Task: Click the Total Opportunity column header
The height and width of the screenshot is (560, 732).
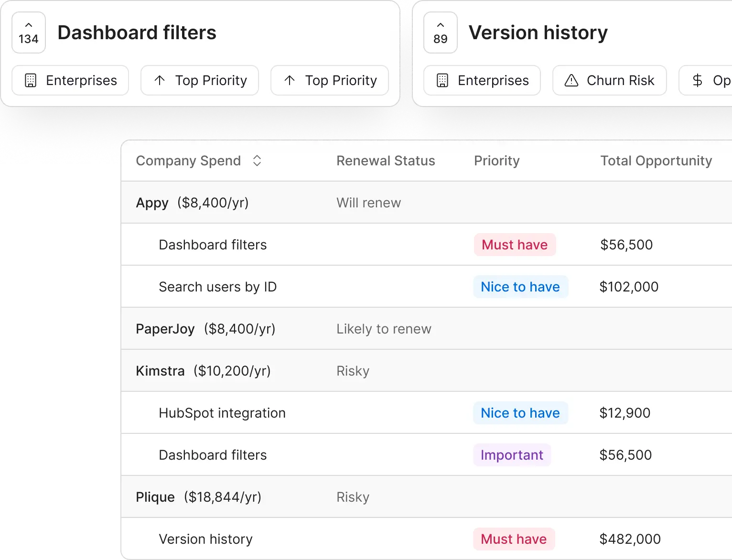Action: coord(656,161)
